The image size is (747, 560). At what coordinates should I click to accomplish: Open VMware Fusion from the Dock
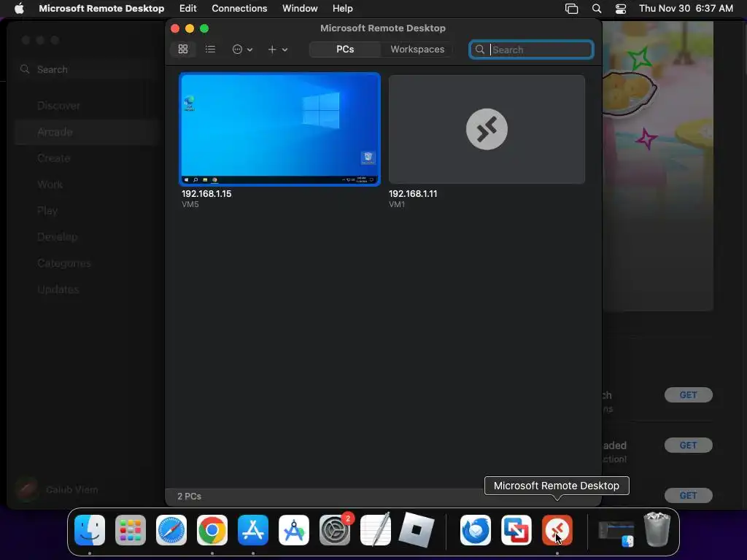click(x=516, y=530)
